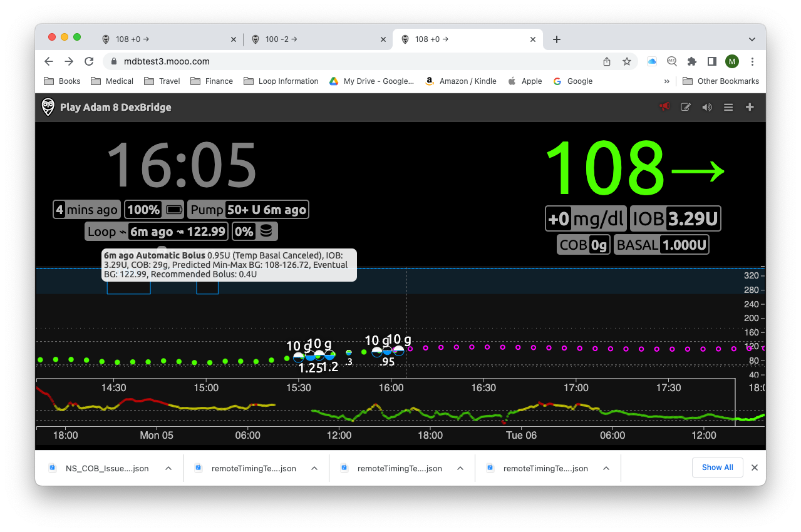Toggle alarm sound with the speaker icon
This screenshot has width=801, height=532.
coord(707,107)
